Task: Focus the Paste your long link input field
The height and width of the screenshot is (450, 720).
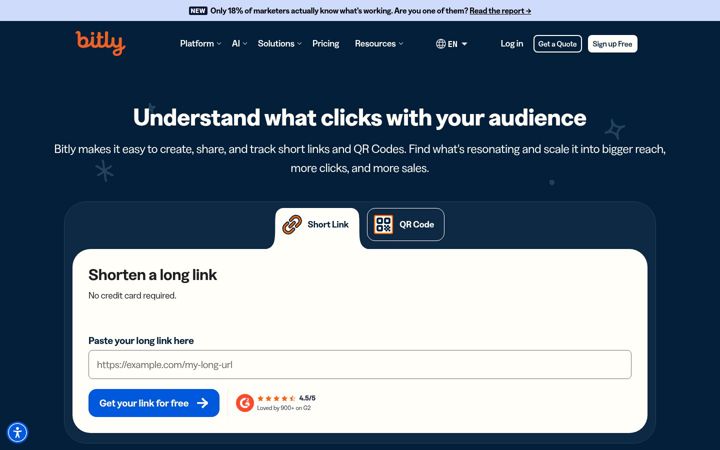Action: click(360, 365)
